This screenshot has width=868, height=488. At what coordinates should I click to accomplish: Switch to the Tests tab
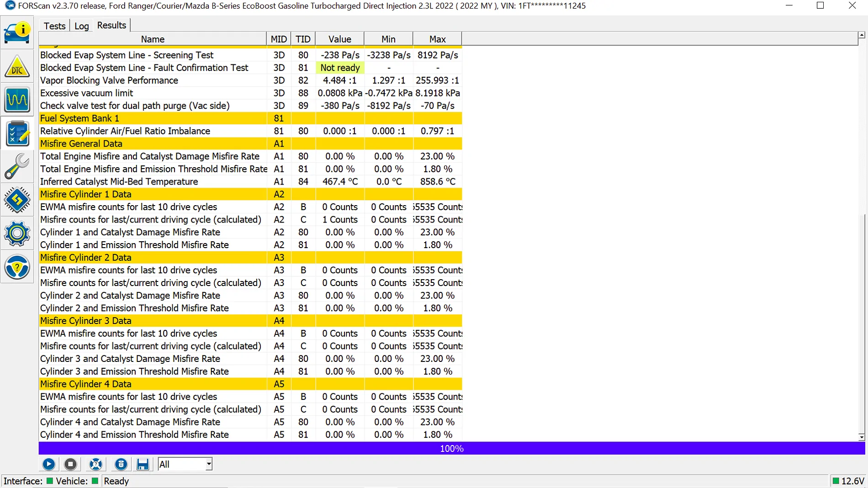pos(54,26)
